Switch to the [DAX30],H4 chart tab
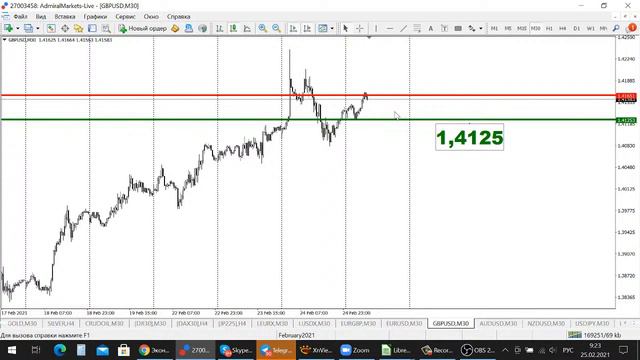 (x=192, y=323)
